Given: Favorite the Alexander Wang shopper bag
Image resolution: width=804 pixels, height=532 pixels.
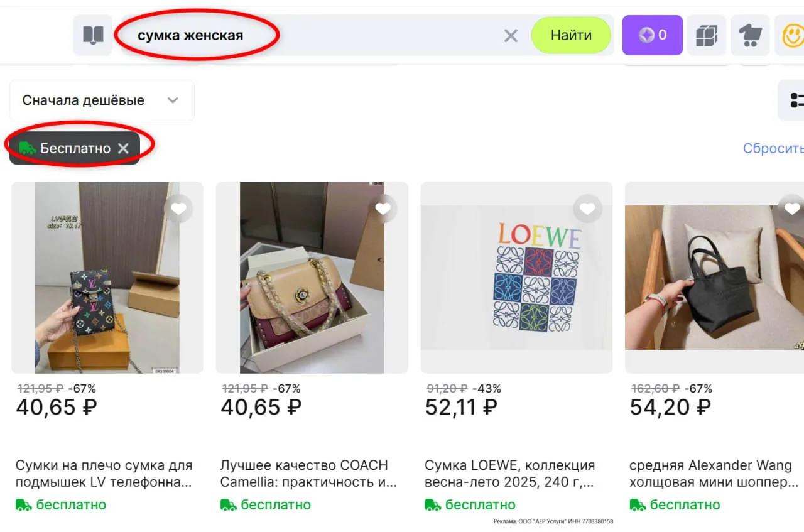Looking at the screenshot, I should click(x=791, y=209).
